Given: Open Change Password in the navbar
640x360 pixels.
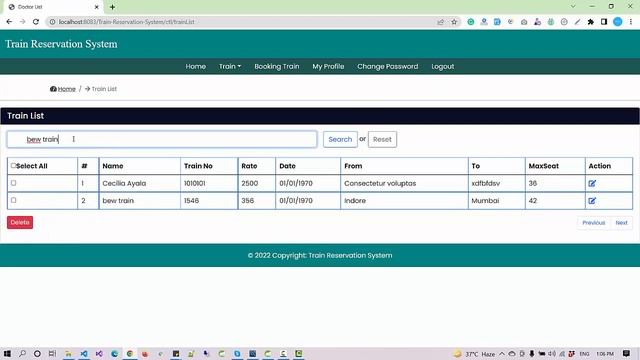Looking at the screenshot, I should coord(387,67).
